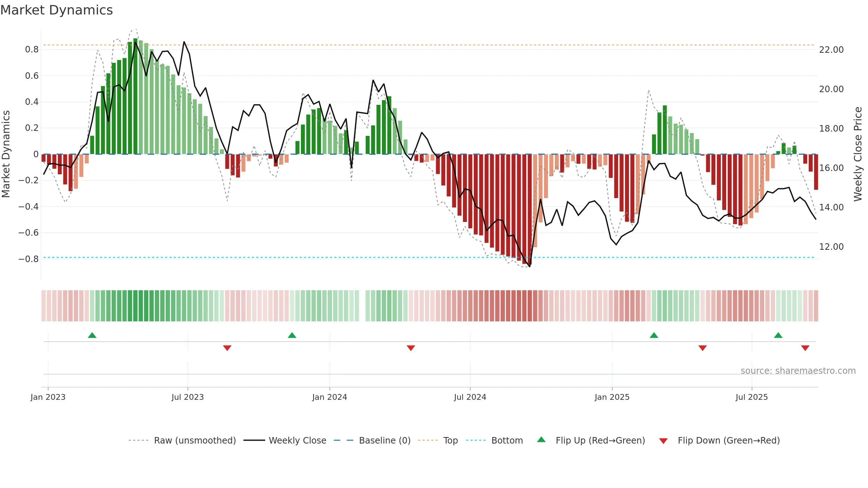The height and width of the screenshot is (488, 868).
Task: Click the 0.6 left axis tick label
Action: [x=32, y=76]
